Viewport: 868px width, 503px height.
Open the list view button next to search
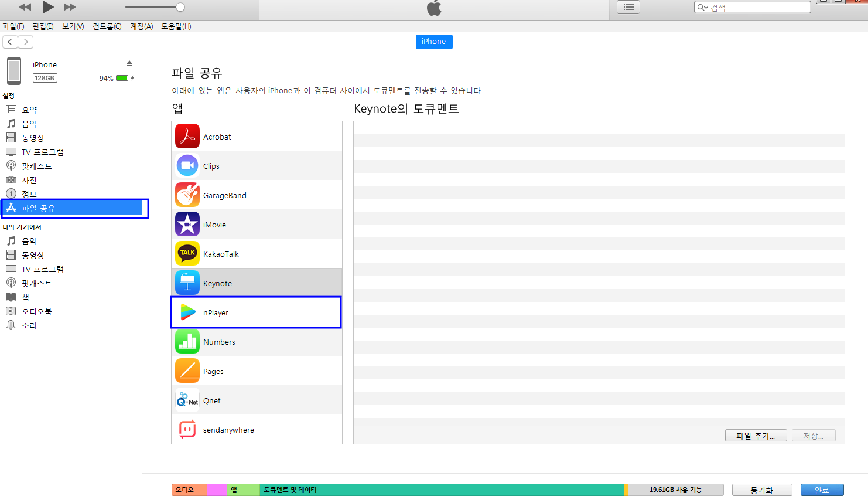click(628, 7)
